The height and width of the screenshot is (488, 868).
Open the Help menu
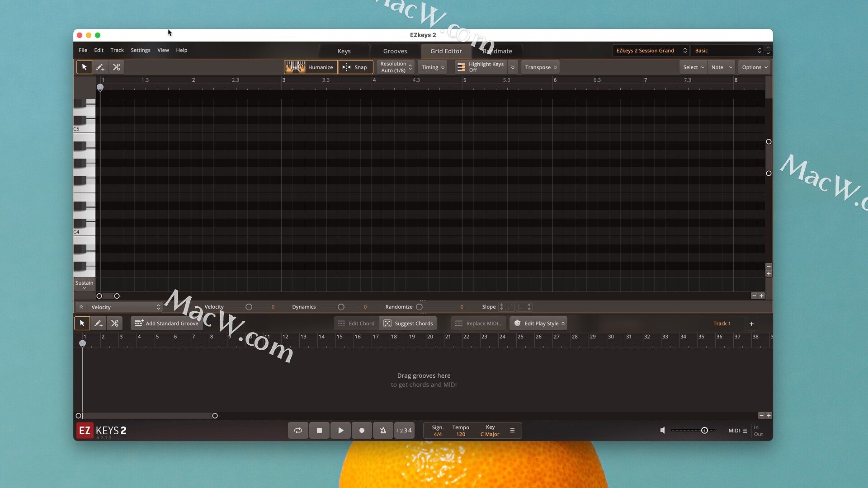click(182, 50)
